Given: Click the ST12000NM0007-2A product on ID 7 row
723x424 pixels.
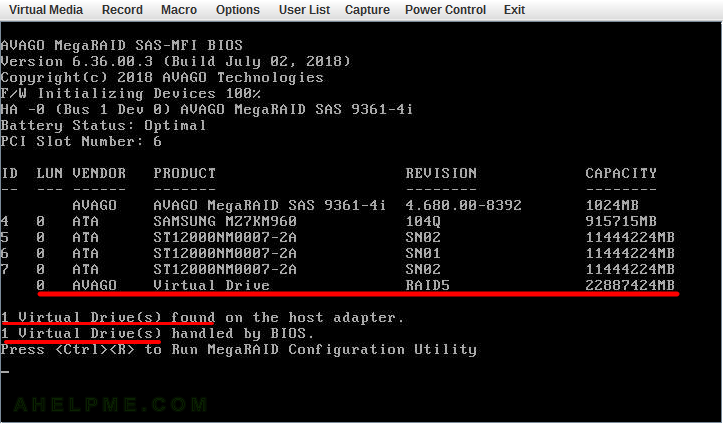Looking at the screenshot, I should (x=225, y=269).
